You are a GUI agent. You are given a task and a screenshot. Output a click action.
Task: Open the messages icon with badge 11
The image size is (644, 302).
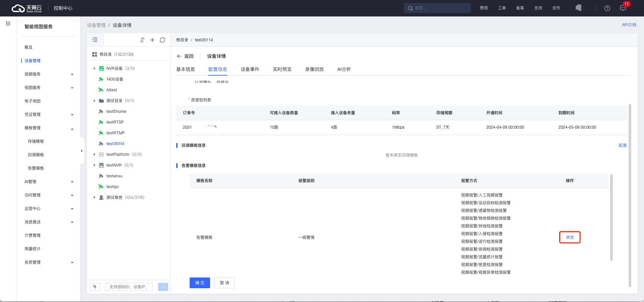coord(623,8)
